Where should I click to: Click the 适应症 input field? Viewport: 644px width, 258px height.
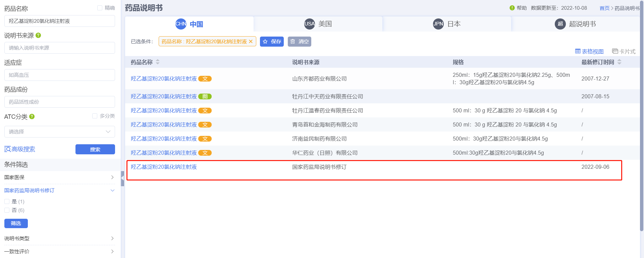tap(60, 75)
